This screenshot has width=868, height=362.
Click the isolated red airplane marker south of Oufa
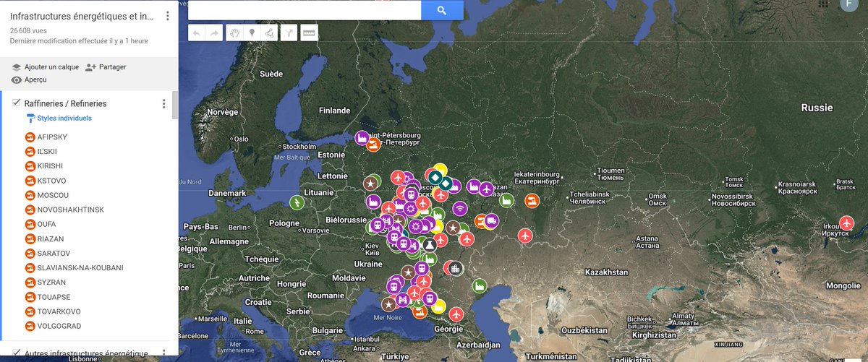click(526, 236)
